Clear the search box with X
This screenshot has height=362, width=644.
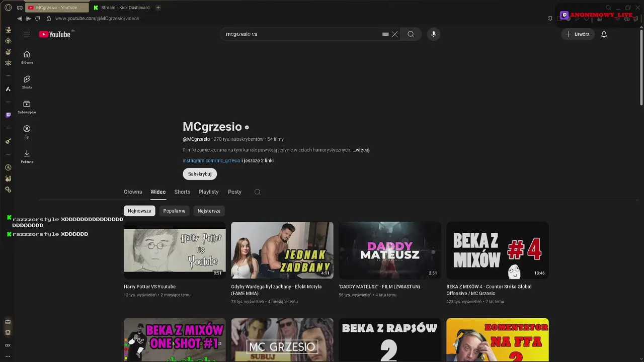click(x=395, y=34)
